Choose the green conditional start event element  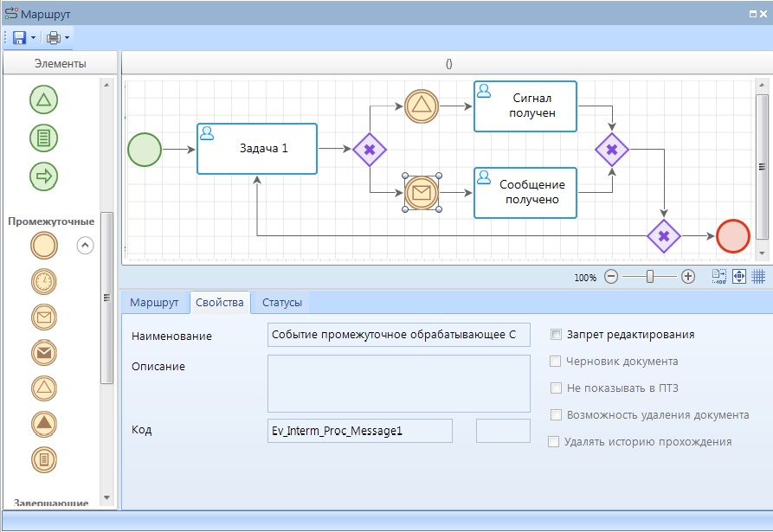44,138
